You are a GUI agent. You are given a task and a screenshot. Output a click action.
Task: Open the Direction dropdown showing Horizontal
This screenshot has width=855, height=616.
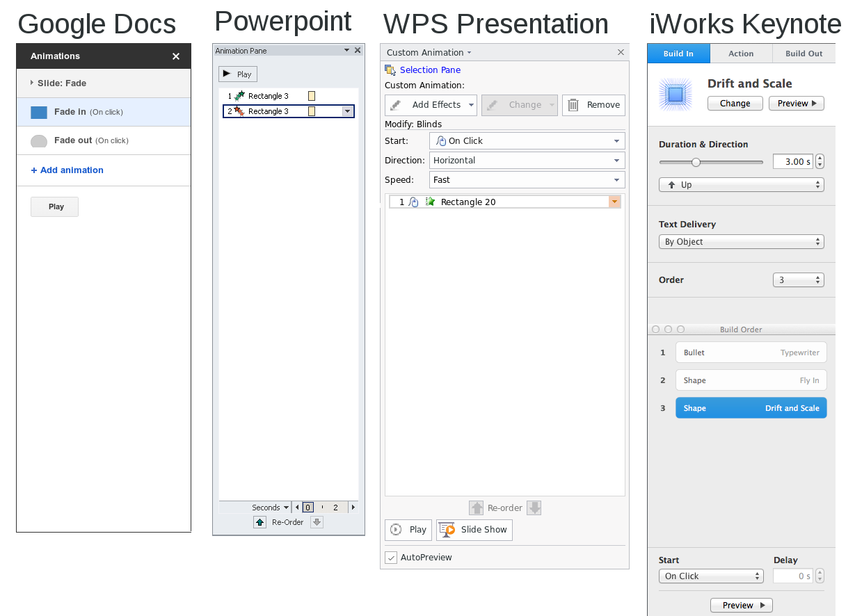click(527, 161)
